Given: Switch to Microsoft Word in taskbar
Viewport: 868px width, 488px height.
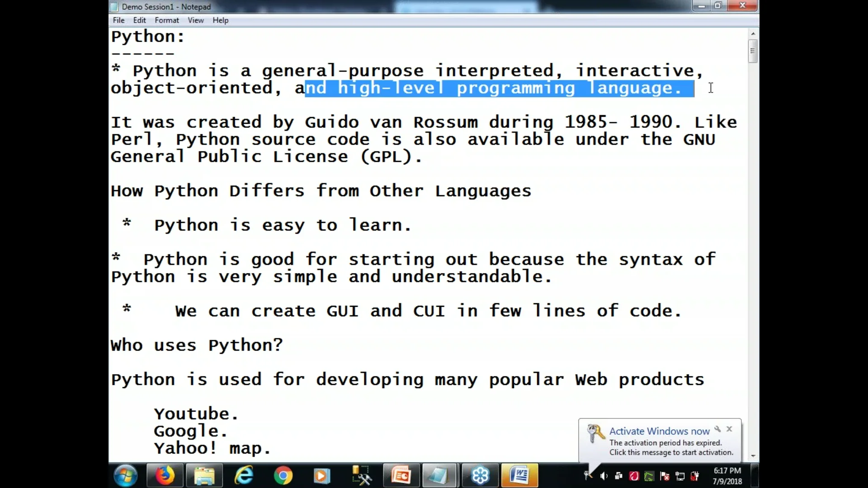Looking at the screenshot, I should click(519, 476).
